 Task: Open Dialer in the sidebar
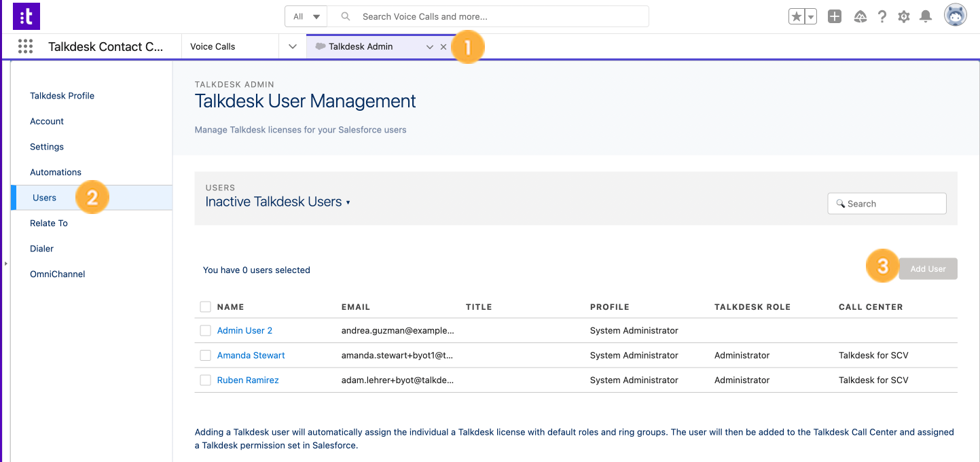[x=42, y=249]
